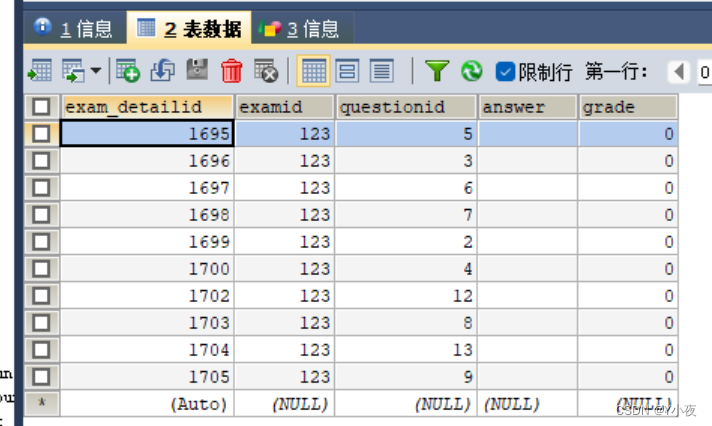
Task: Select questionid cell with value 12
Action: coord(406,296)
